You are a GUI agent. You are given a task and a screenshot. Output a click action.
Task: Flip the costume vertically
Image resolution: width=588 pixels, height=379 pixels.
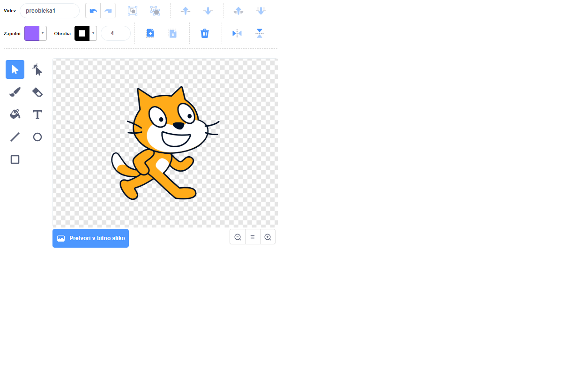(259, 33)
